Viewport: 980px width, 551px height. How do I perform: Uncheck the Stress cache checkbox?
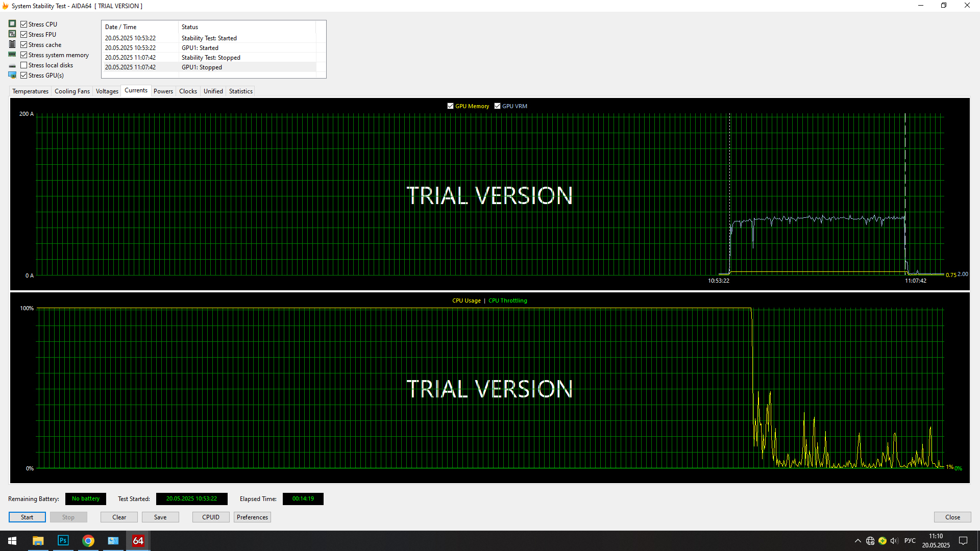24,44
